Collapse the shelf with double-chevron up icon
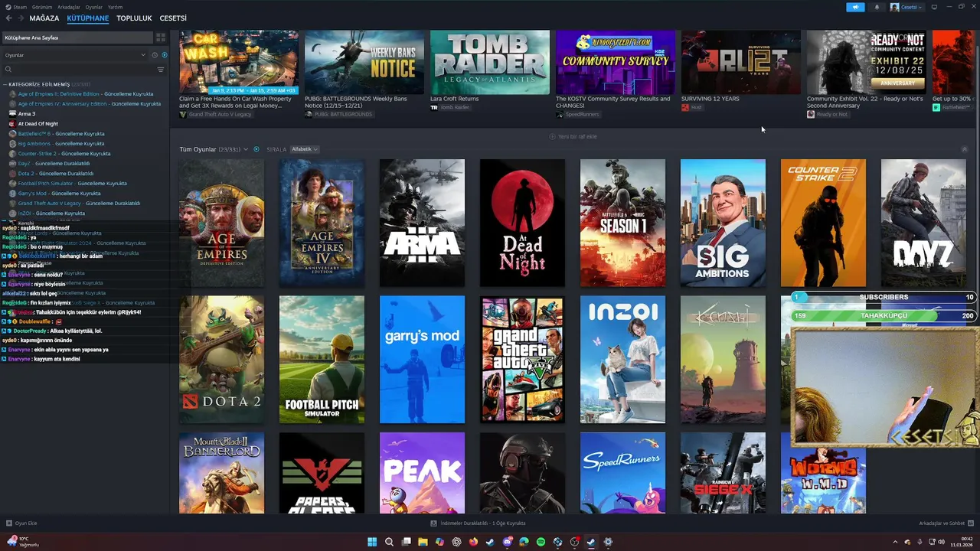Image resolution: width=980 pixels, height=551 pixels. pyautogui.click(x=965, y=149)
